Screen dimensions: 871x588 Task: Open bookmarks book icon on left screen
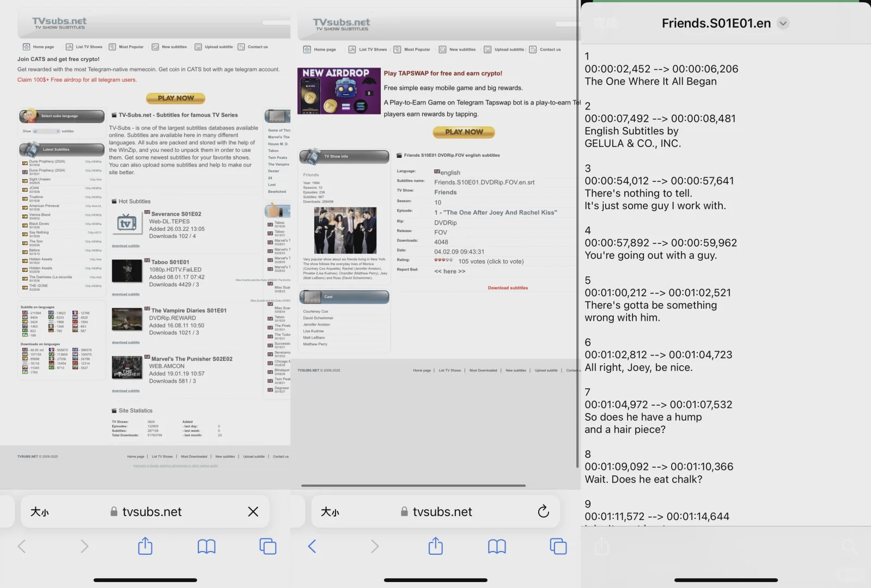206,546
